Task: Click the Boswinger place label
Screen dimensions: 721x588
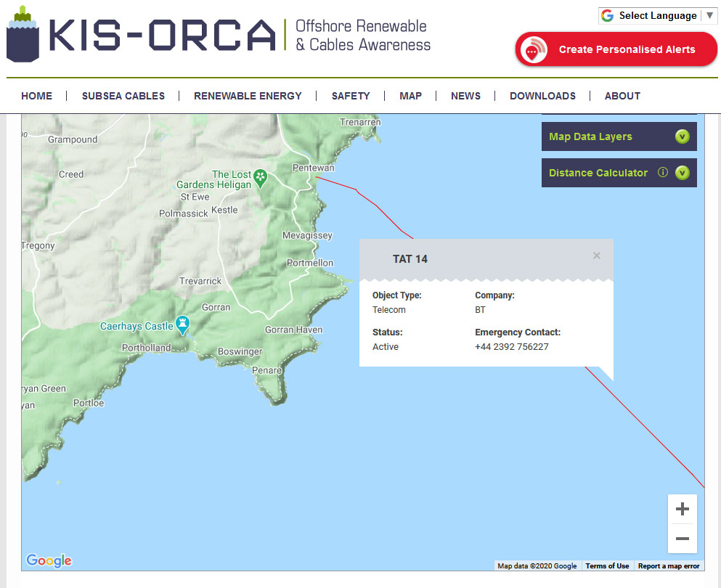Action: click(x=240, y=351)
